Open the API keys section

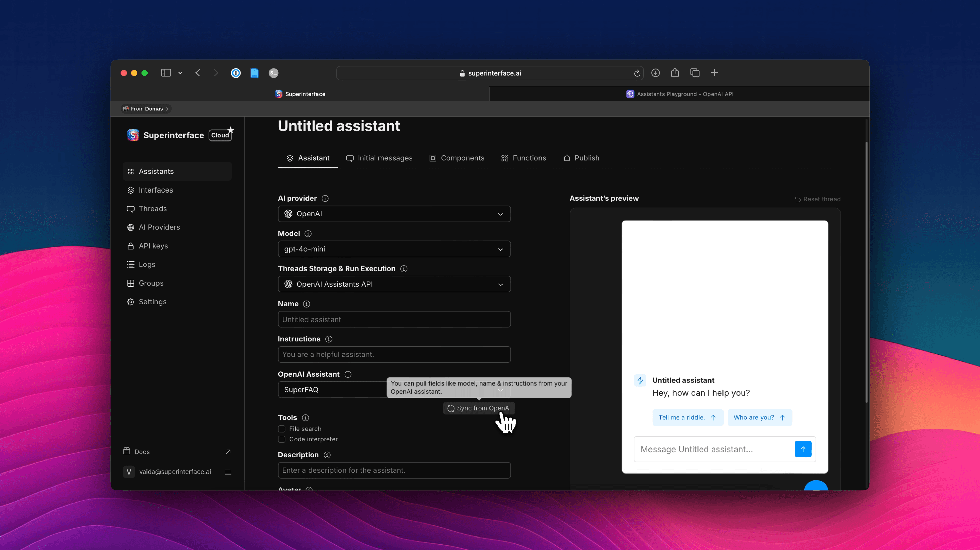coord(154,246)
